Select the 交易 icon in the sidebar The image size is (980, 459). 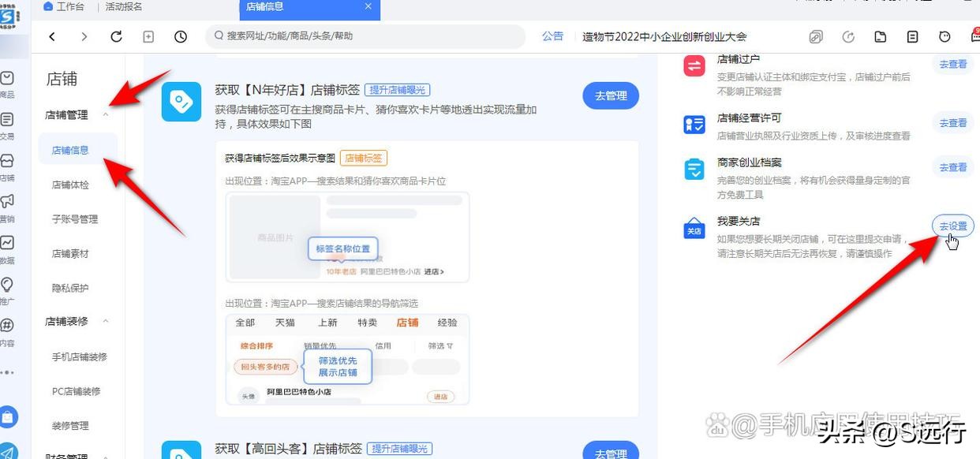coord(9,120)
